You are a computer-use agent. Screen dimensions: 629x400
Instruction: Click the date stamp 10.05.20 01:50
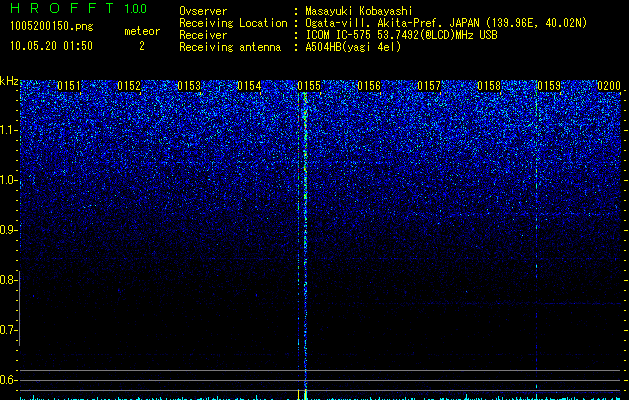coord(51,46)
